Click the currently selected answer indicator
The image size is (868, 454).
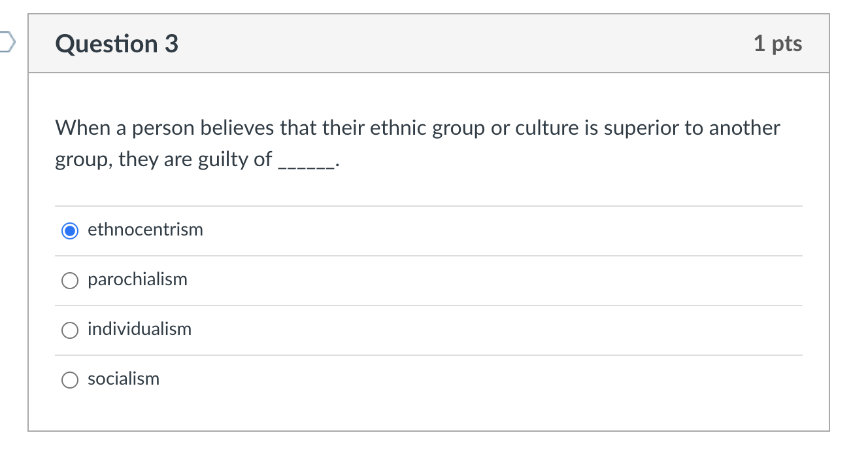(70, 230)
